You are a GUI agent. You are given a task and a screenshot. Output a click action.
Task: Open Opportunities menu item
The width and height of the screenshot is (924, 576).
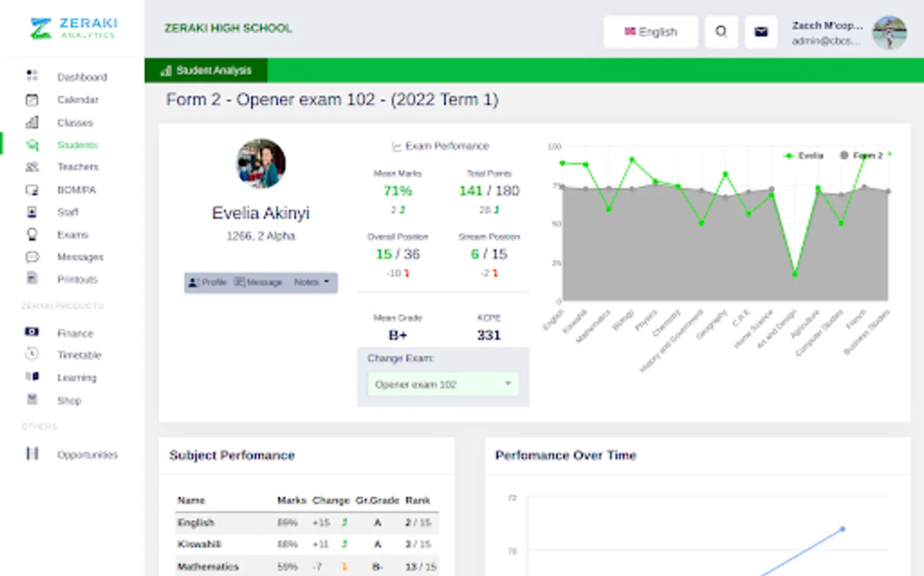tap(88, 455)
